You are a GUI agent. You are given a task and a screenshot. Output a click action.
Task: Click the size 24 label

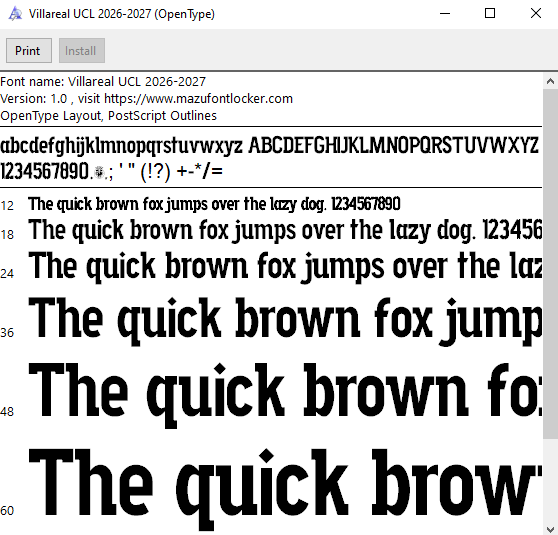tap(7, 274)
